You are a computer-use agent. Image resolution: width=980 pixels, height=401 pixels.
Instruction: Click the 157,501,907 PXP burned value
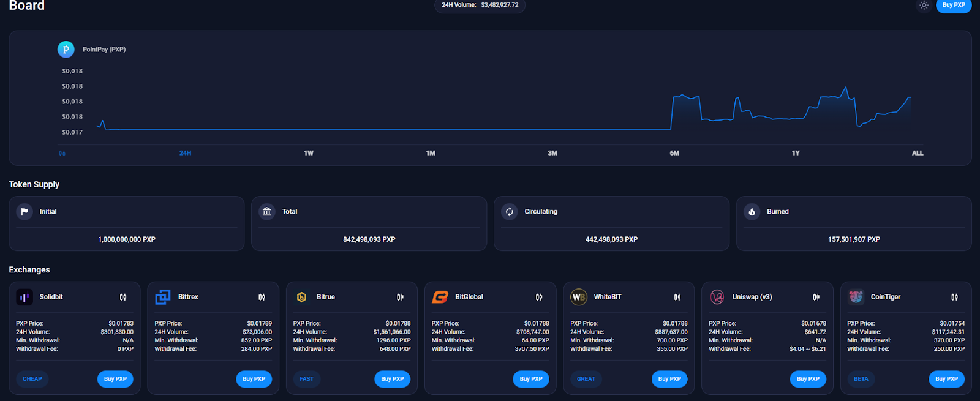click(x=854, y=239)
